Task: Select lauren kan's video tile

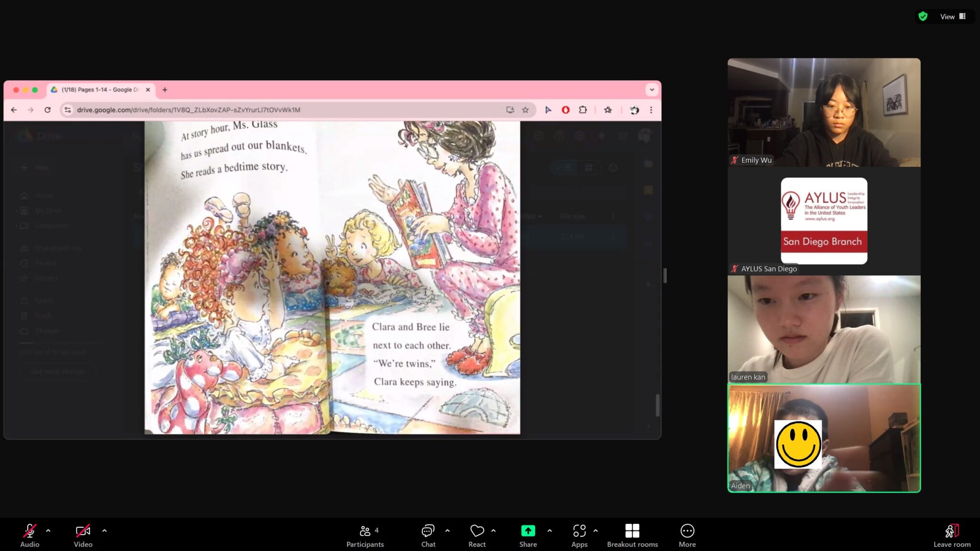Action: tap(824, 329)
